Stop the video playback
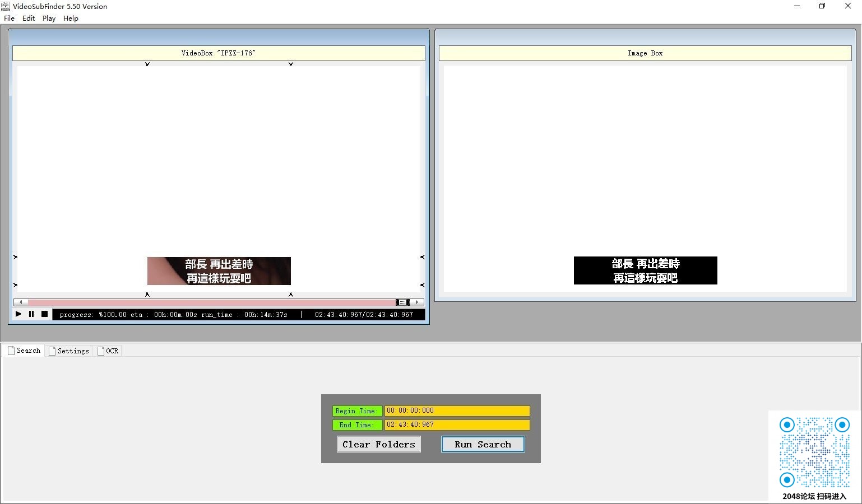The image size is (862, 504). tap(44, 314)
